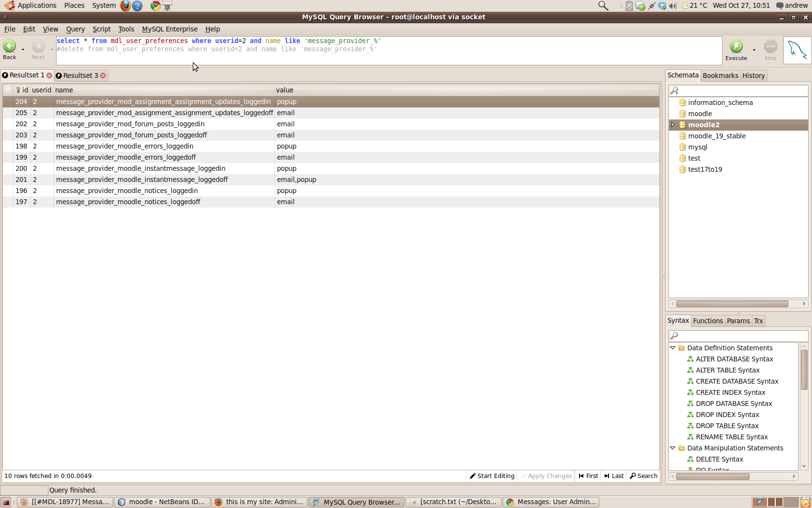Click the search icon in the Syntax filter box
Viewport: 812px width, 508px height.
pyautogui.click(x=674, y=335)
